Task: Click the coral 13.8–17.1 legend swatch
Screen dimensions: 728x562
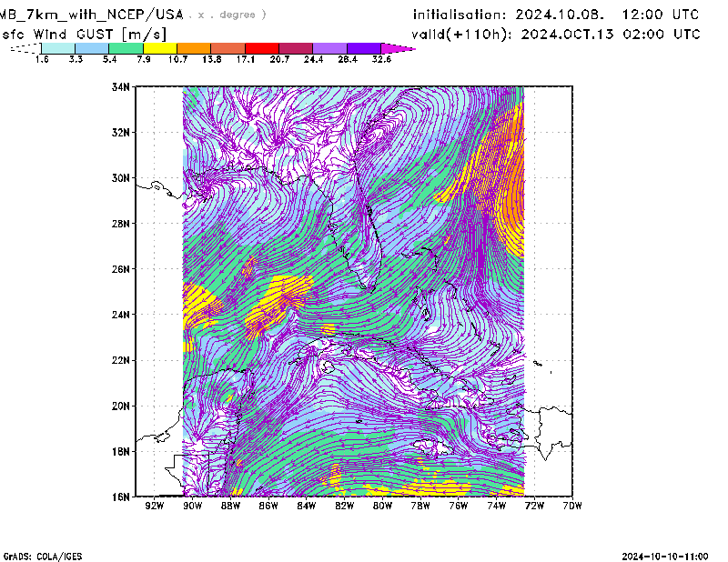Action: (x=228, y=48)
